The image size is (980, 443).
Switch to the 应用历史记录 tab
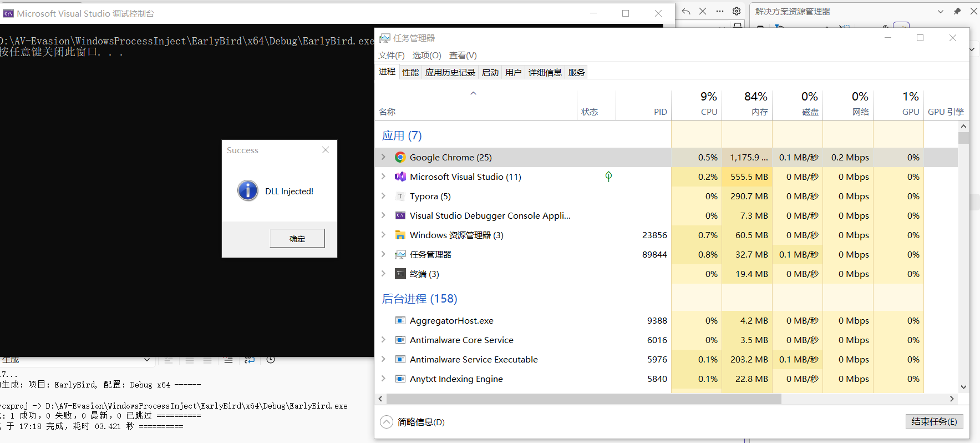(x=450, y=73)
